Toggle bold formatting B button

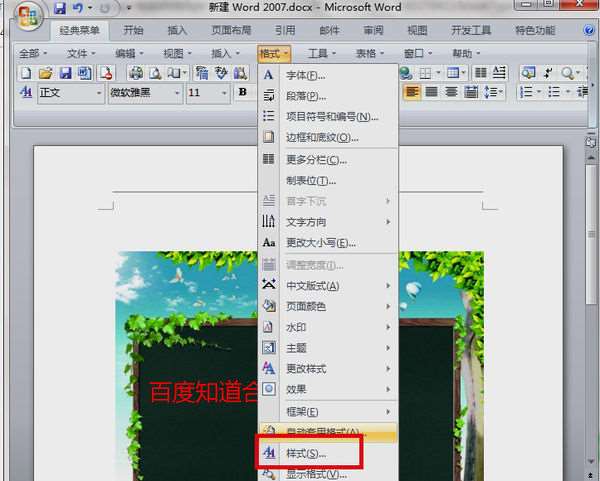pyautogui.click(x=242, y=92)
